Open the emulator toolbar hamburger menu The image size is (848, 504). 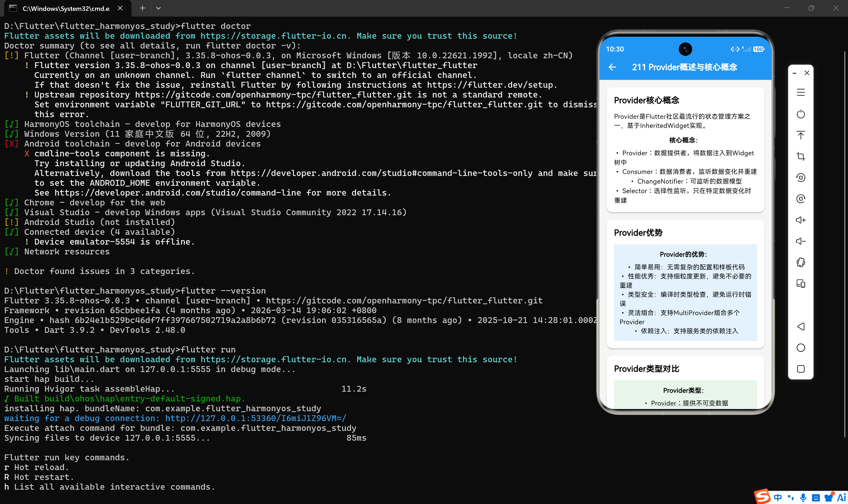(x=801, y=92)
